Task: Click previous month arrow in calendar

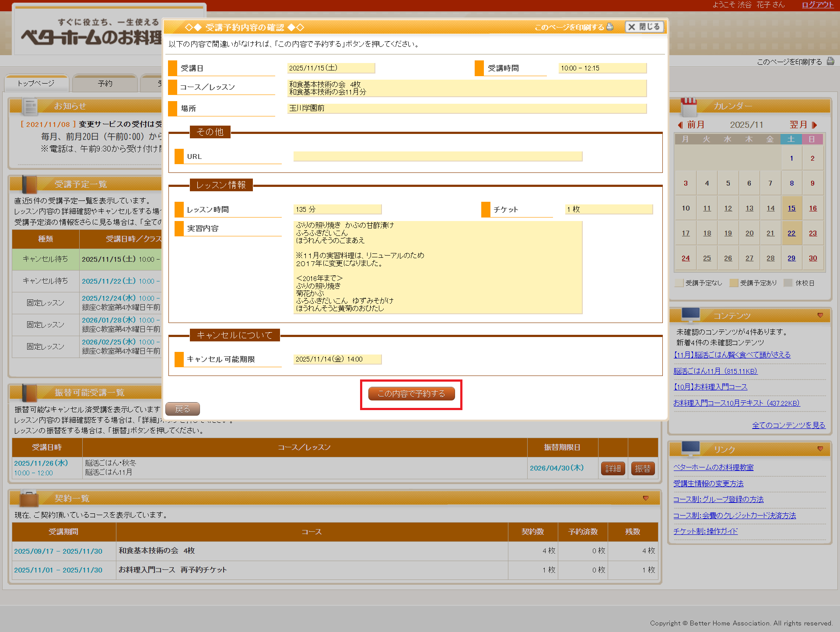Action: 680,125
